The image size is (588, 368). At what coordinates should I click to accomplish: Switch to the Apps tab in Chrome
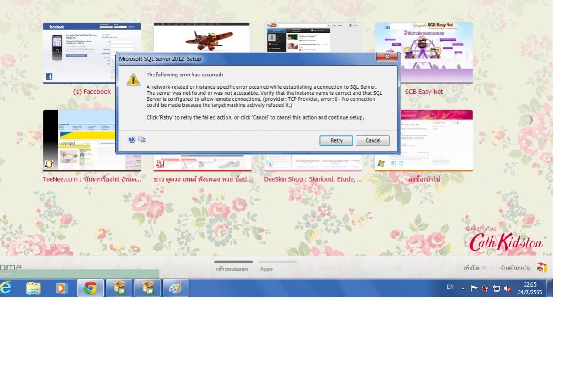pos(266,269)
